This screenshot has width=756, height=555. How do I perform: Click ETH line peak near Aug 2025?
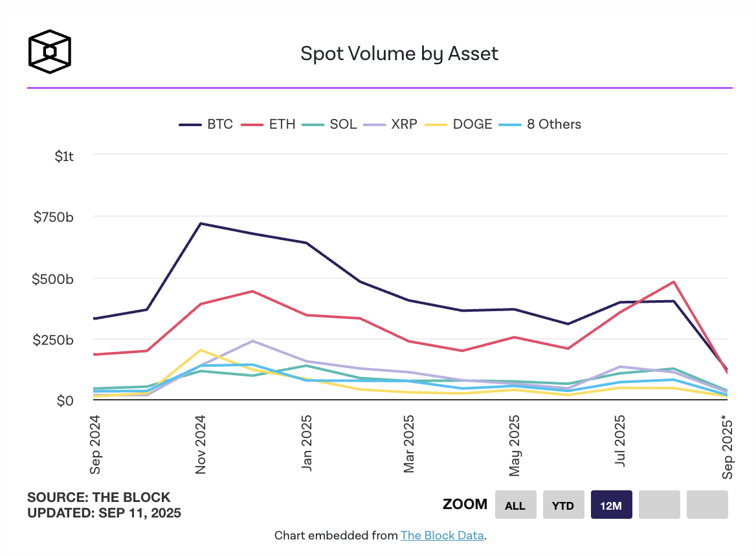(x=674, y=282)
